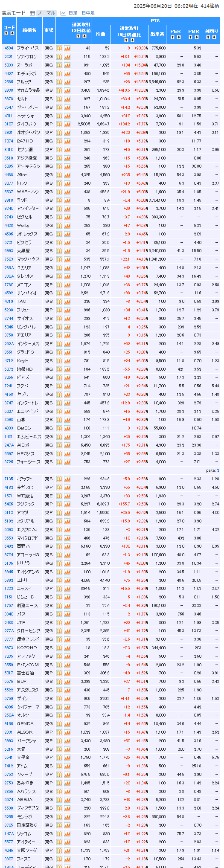Image resolution: width=224 pixels, height=868 pixels.
Task: Open the chart icon for 岡野バ row
Action: (x=67, y=546)
